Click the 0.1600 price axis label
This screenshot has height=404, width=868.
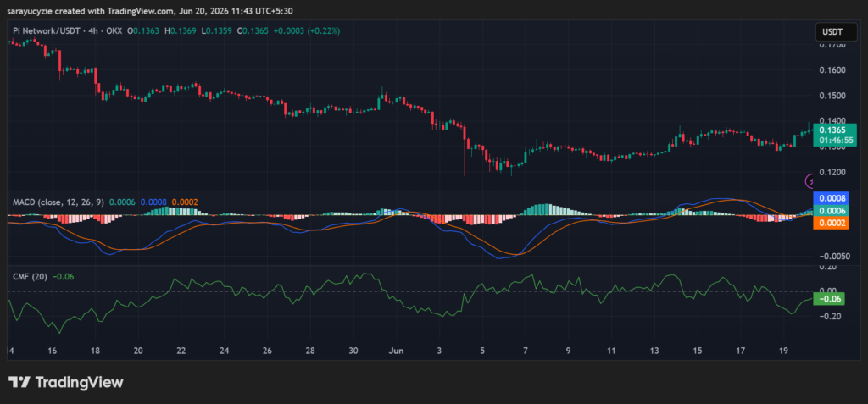[x=832, y=70]
